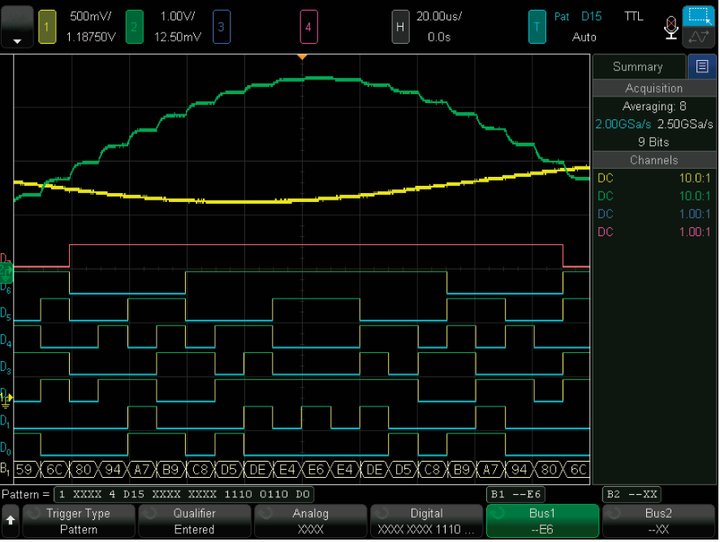Screen dimensions: 720x542
Task: Open the Qualifier Entered softkey
Action: pyautogui.click(x=194, y=521)
